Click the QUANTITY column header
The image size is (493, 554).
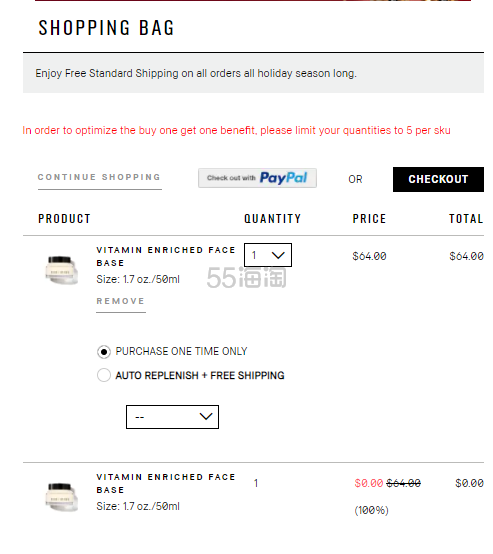[x=272, y=219]
